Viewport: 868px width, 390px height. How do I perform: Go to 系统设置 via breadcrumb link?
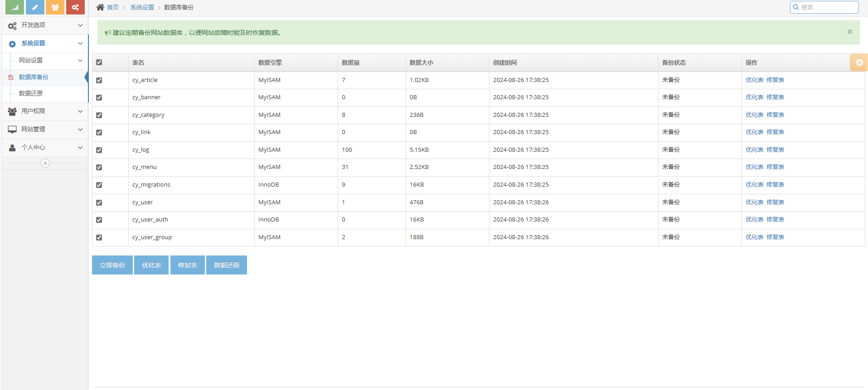coord(142,7)
